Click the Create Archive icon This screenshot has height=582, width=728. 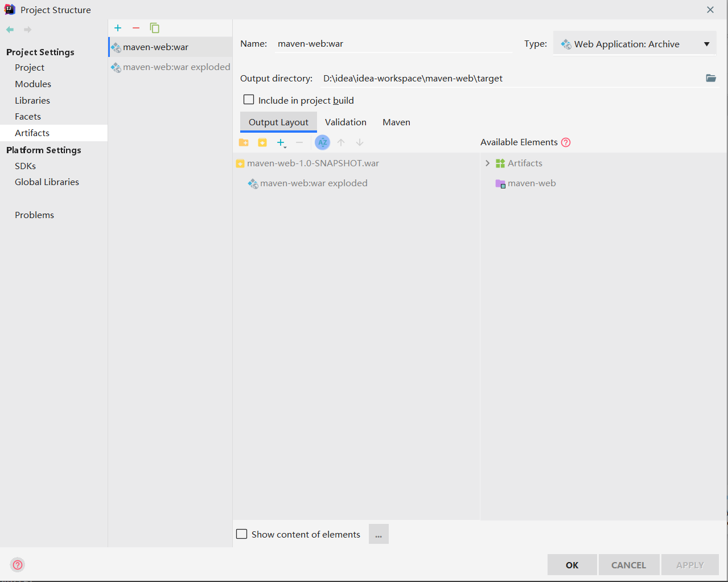pos(262,142)
